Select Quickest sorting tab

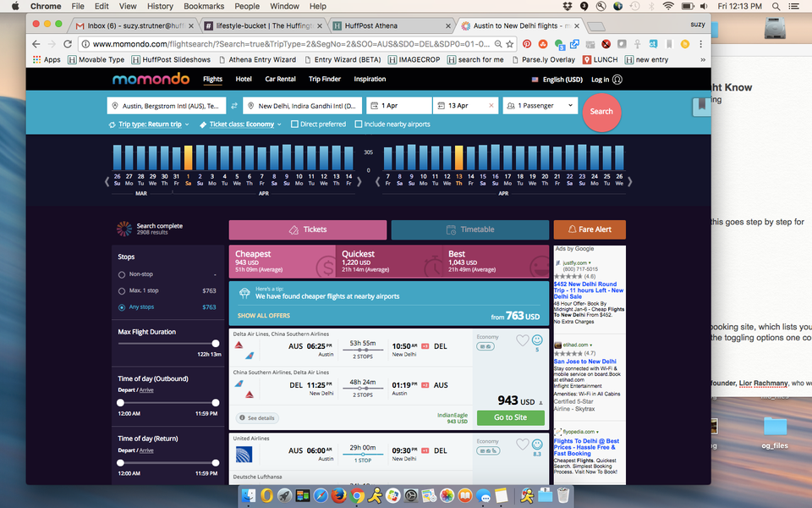pos(389,262)
